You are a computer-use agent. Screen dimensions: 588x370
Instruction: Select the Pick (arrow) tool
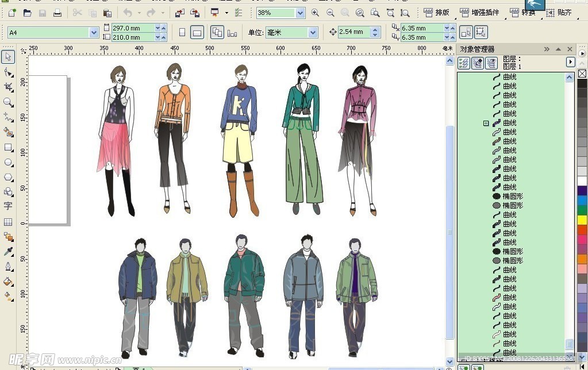(8, 57)
